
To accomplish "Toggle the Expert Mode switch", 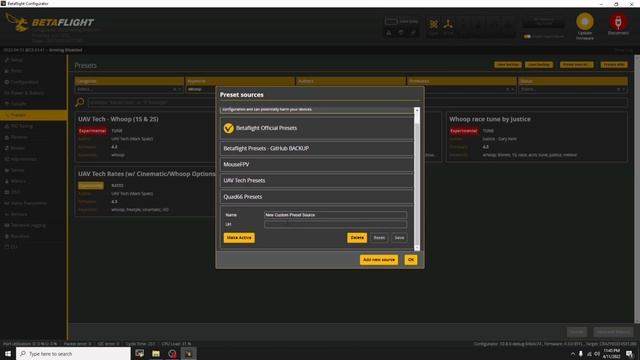I will point(527,36).
